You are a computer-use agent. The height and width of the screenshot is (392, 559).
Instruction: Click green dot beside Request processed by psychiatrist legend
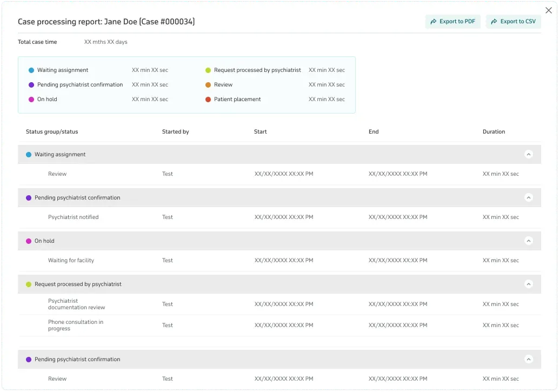208,70
